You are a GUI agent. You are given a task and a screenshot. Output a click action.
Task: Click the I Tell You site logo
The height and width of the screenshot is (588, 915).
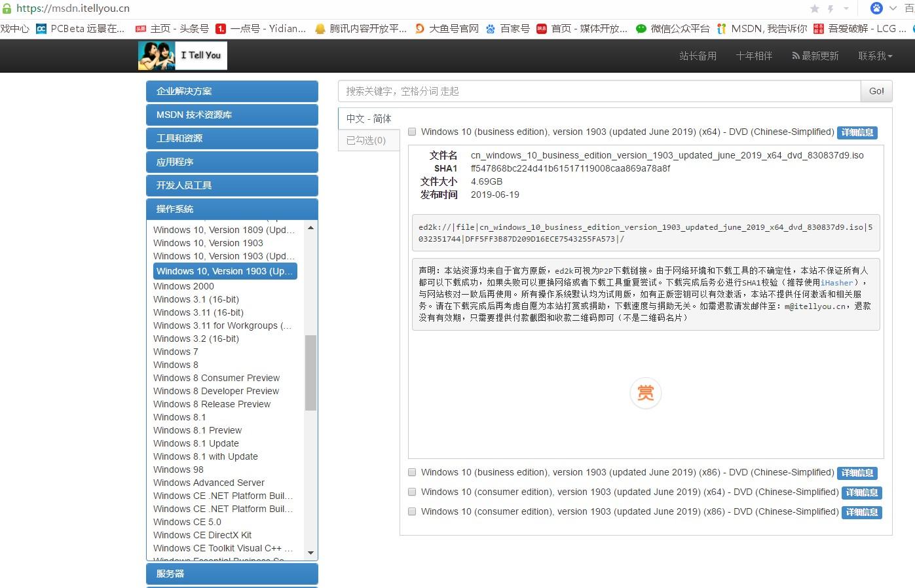[182, 56]
